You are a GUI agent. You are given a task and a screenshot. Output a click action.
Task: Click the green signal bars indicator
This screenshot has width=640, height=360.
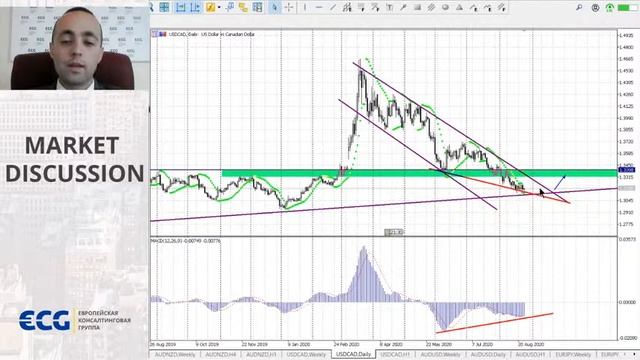[x=627, y=7]
